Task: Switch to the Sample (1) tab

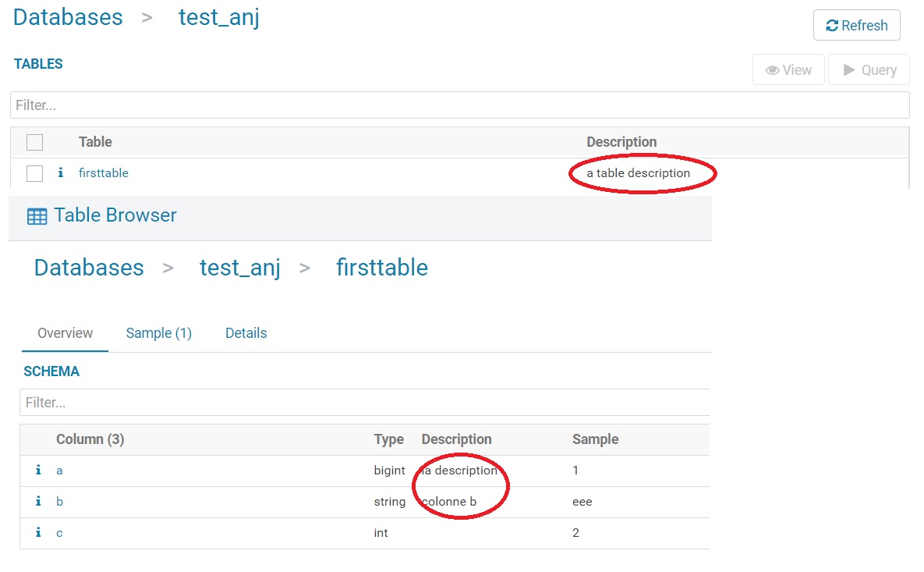Action: (x=158, y=332)
